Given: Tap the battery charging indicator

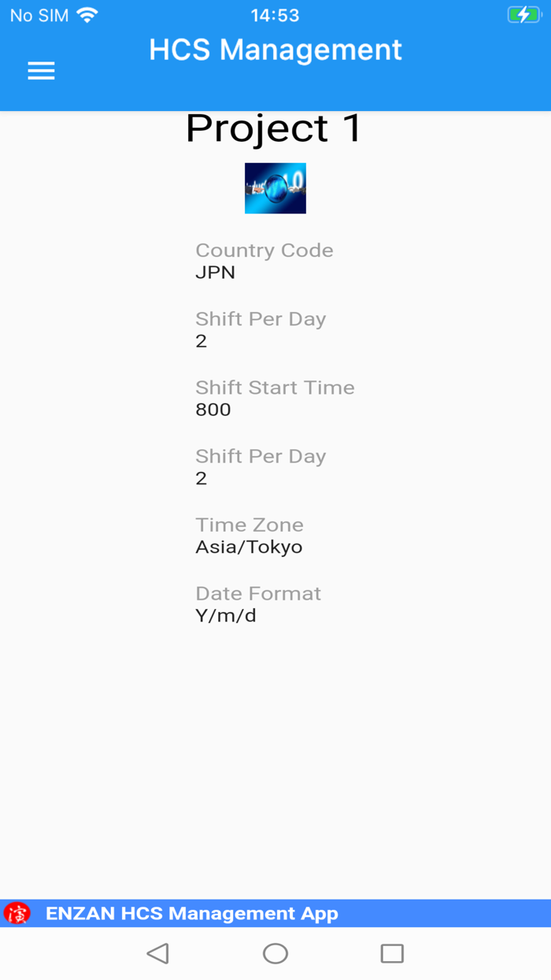Looking at the screenshot, I should pyautogui.click(x=523, y=15).
